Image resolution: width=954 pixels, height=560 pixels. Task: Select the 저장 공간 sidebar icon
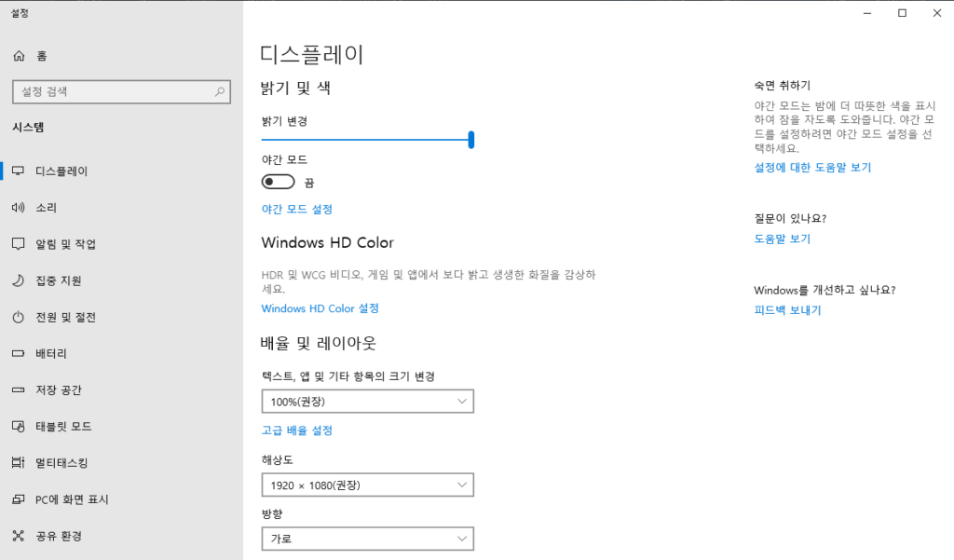point(17,389)
